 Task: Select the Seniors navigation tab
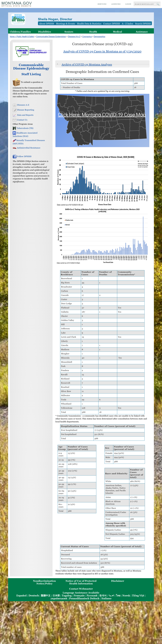(x=69, y=32)
